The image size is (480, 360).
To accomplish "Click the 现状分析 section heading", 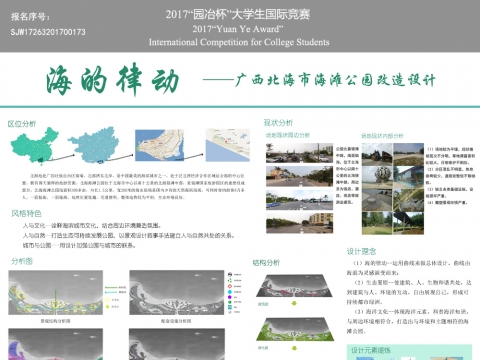I will pyautogui.click(x=278, y=123).
